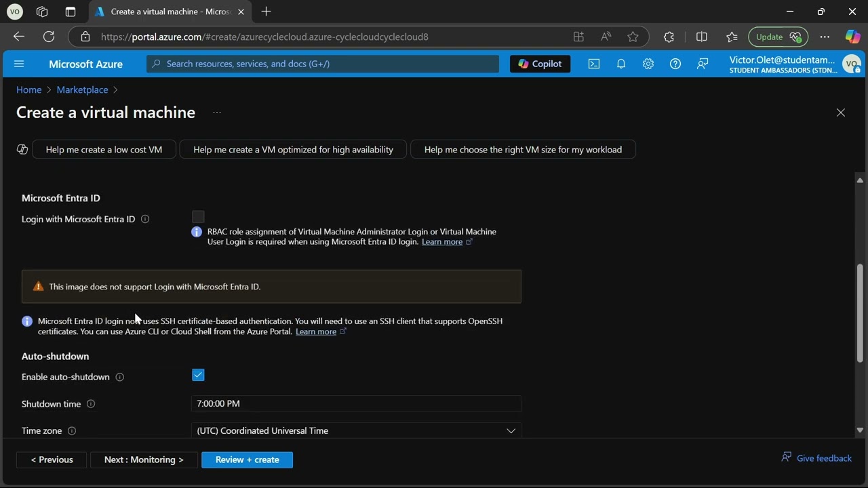The width and height of the screenshot is (868, 488).
Task: Click info icon next to Time zone
Action: coord(72,431)
